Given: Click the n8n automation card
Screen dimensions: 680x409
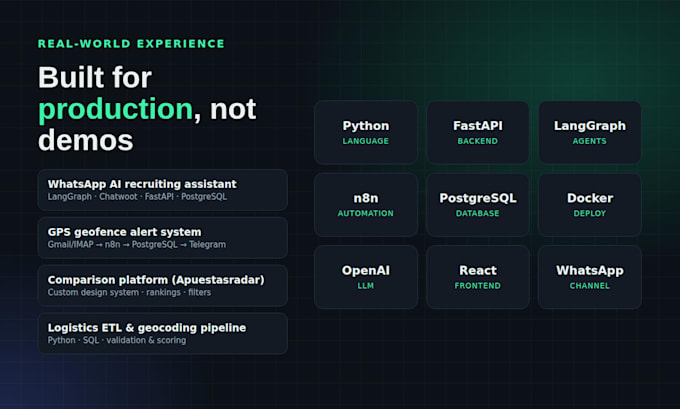Looking at the screenshot, I should [366, 205].
